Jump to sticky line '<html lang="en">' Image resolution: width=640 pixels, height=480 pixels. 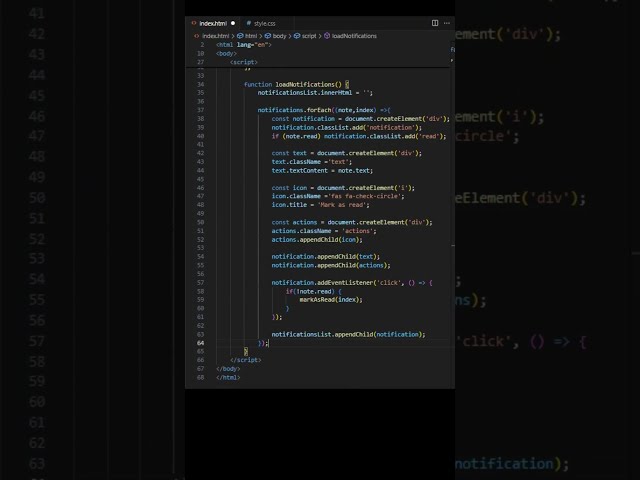pos(244,45)
